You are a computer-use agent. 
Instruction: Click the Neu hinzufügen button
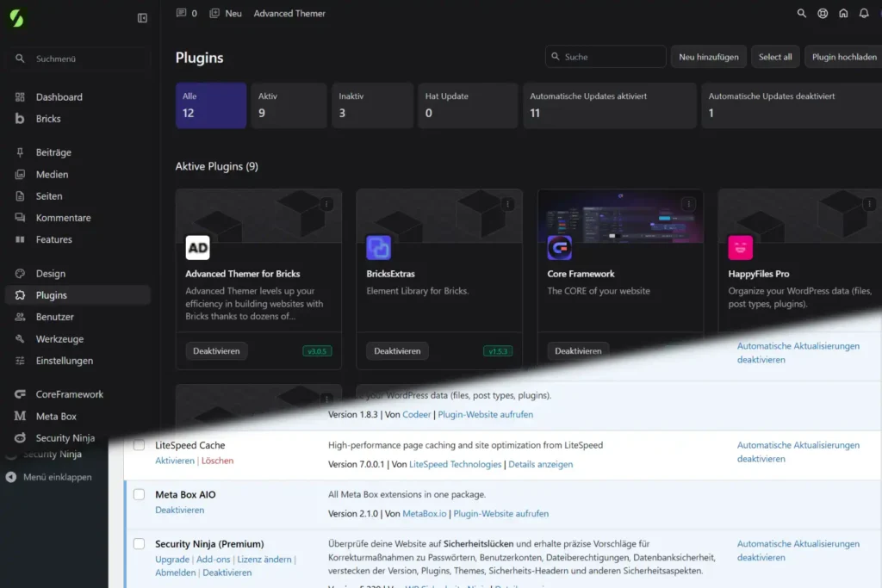click(x=708, y=57)
